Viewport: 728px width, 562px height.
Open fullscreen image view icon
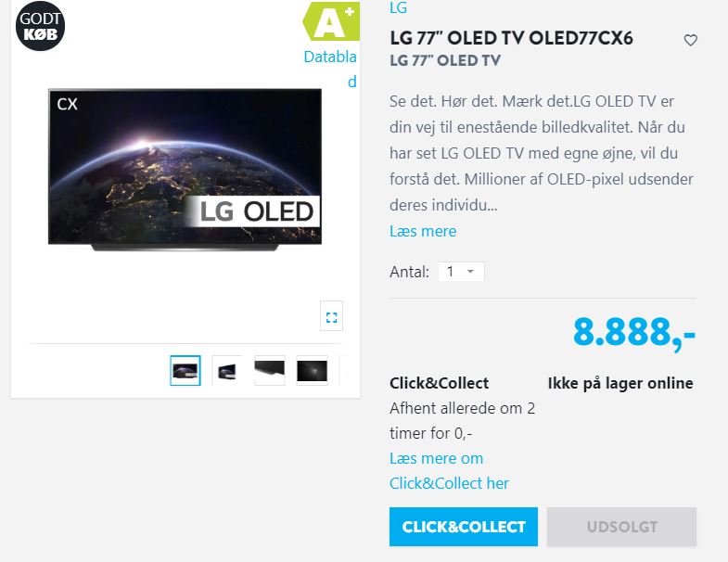pyautogui.click(x=331, y=316)
